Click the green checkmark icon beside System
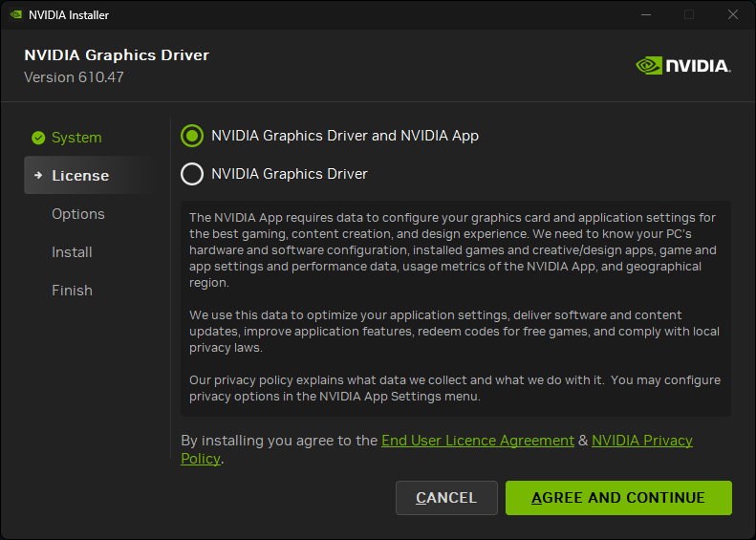The image size is (756, 540). [x=38, y=138]
